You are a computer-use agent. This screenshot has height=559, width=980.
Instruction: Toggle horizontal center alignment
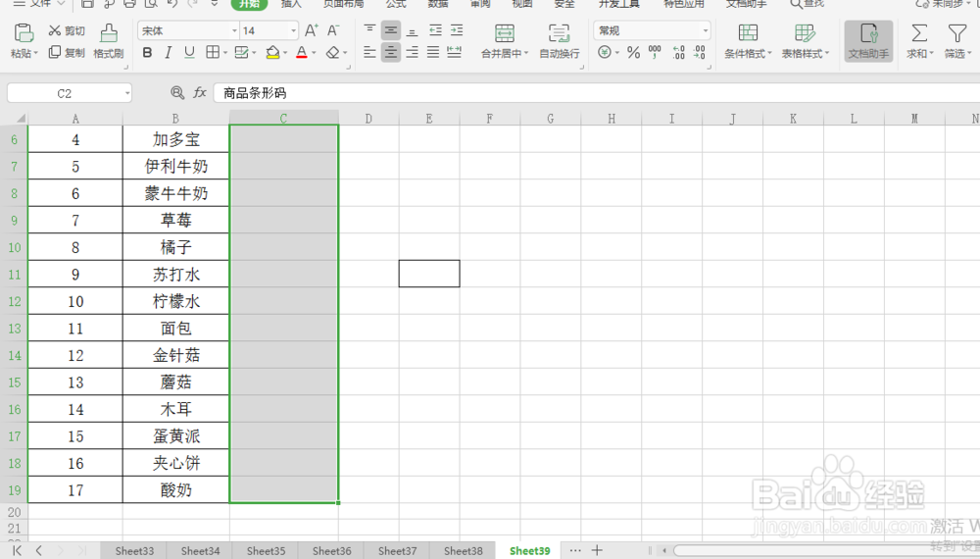point(391,53)
